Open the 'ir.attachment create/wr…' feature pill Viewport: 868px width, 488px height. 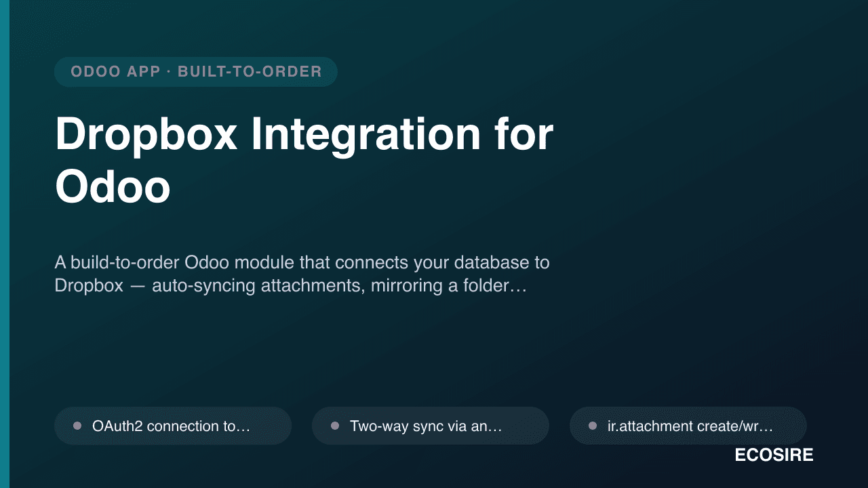(688, 426)
